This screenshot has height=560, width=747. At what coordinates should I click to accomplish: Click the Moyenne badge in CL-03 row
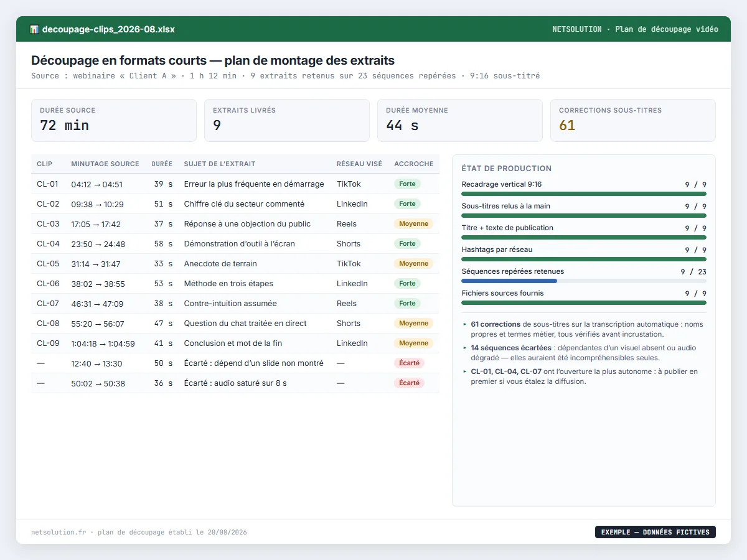pos(414,224)
